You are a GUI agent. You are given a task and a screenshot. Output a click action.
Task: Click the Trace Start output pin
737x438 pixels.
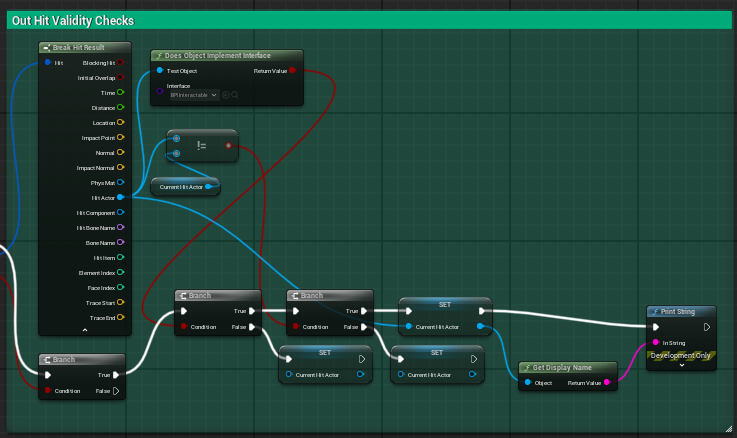121,302
